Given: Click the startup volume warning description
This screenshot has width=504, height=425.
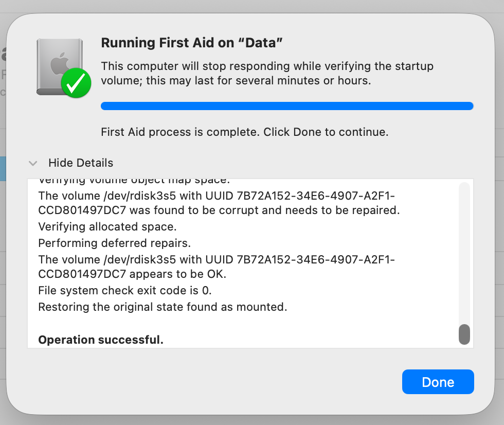Looking at the screenshot, I should tap(267, 73).
